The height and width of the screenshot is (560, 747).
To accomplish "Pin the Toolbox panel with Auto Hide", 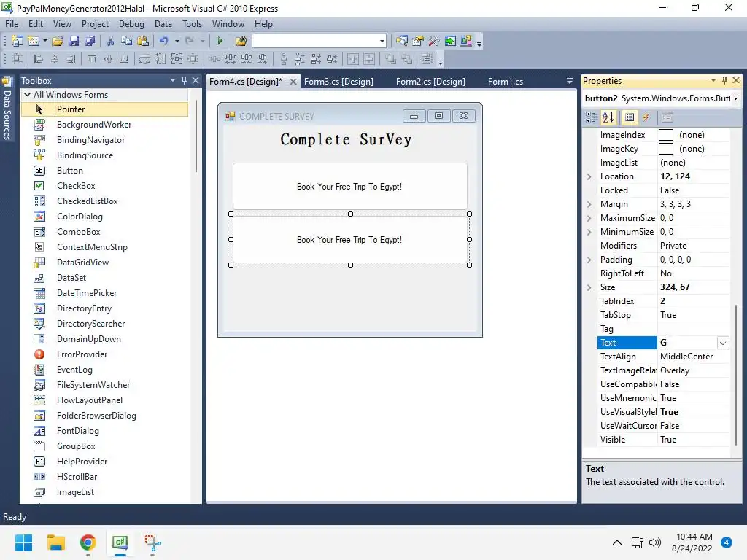I will (184, 80).
